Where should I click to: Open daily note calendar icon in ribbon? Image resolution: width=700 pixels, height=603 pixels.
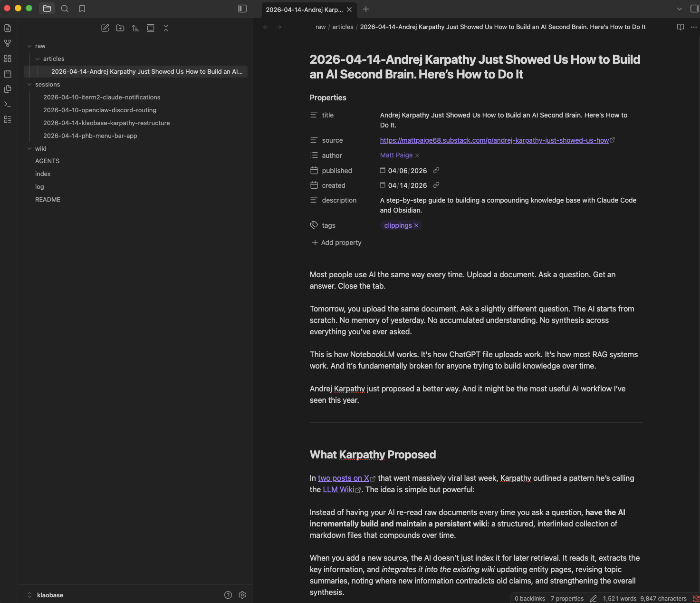8,74
